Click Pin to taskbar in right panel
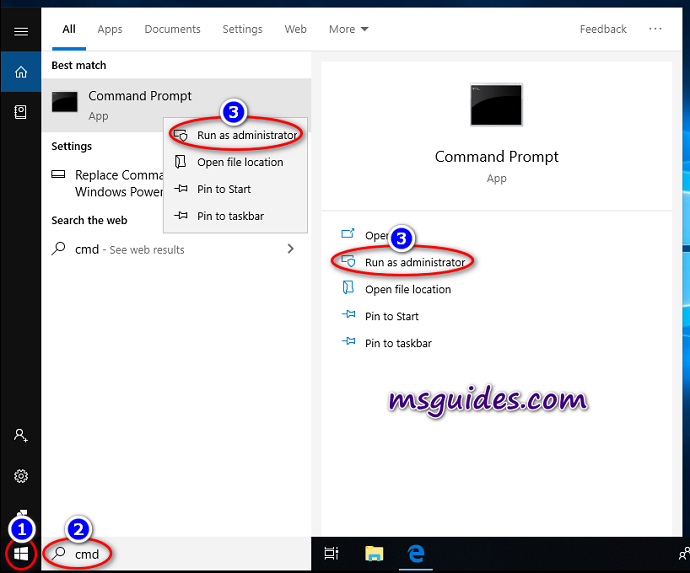The width and height of the screenshot is (690, 573). pyautogui.click(x=398, y=343)
